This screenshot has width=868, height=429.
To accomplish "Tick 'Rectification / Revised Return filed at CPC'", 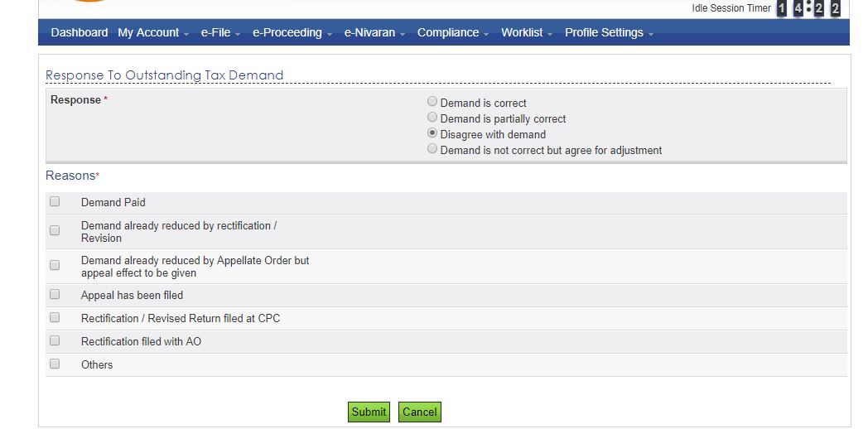I will (55, 317).
